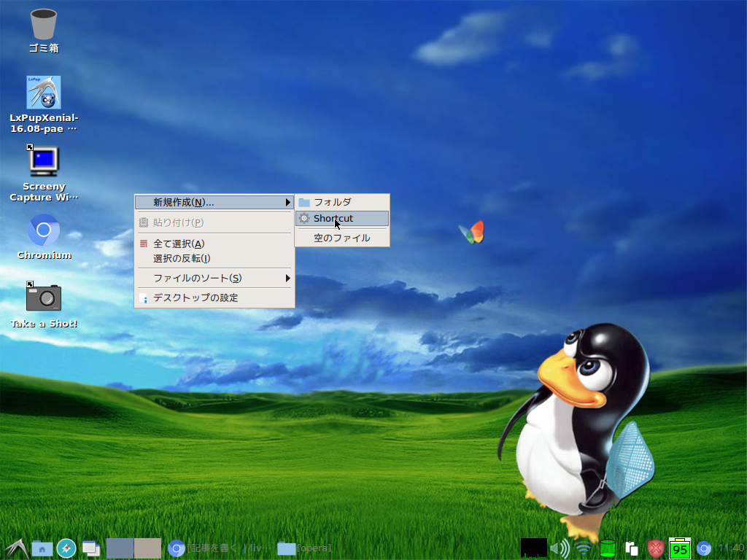Open the volume speaker tray icon

coord(560,548)
